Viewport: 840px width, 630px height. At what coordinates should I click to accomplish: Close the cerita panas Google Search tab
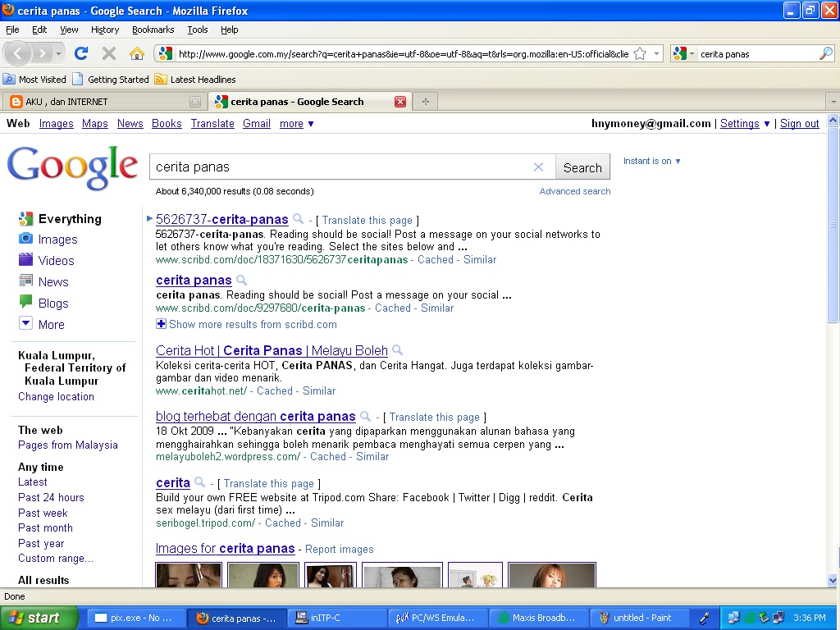click(400, 102)
